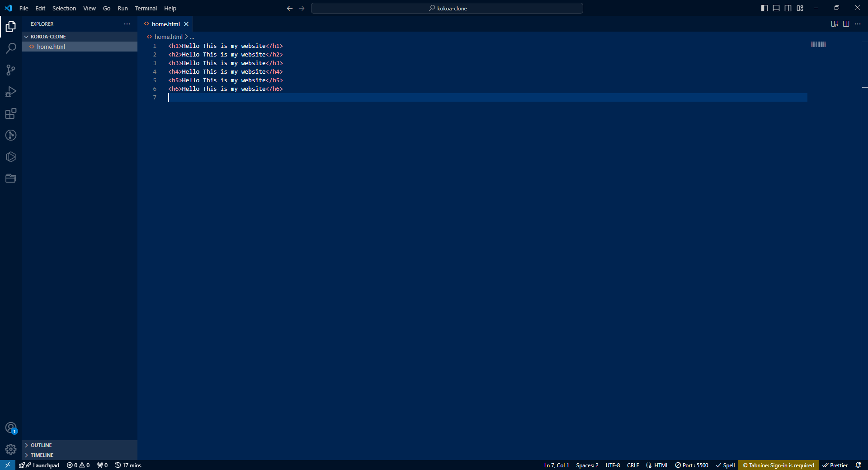The width and height of the screenshot is (868, 470).
Task: Open the Manage gear settings icon
Action: coord(11,449)
